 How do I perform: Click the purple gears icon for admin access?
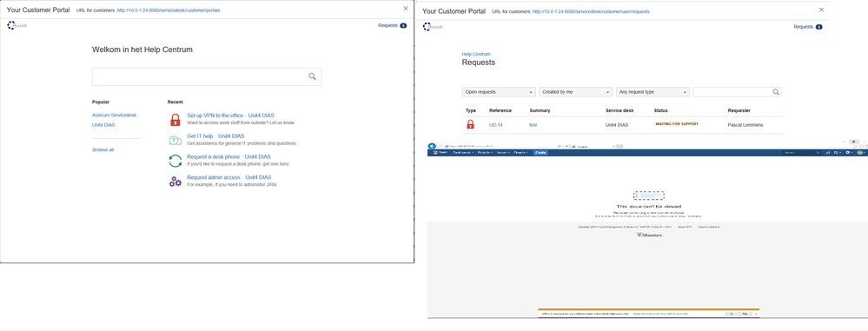(175, 181)
